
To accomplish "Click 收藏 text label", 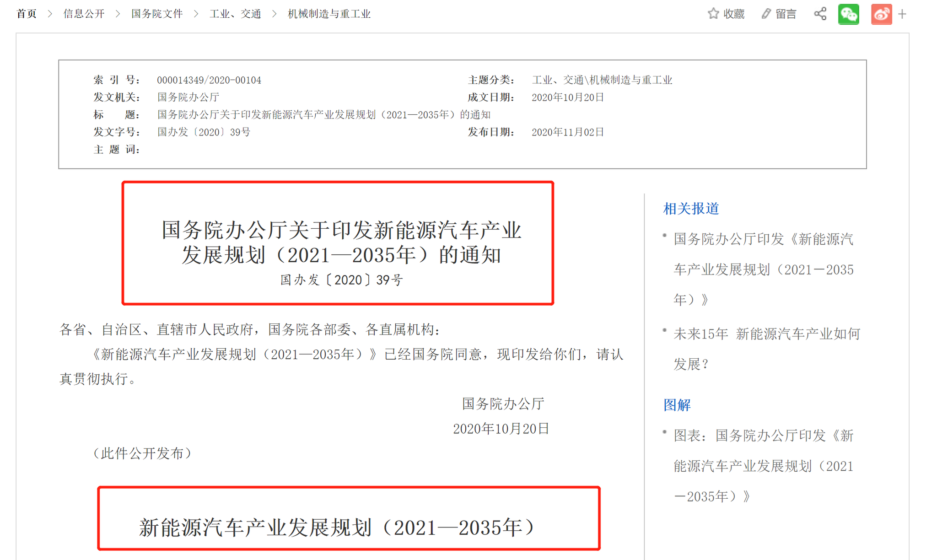I will point(734,14).
